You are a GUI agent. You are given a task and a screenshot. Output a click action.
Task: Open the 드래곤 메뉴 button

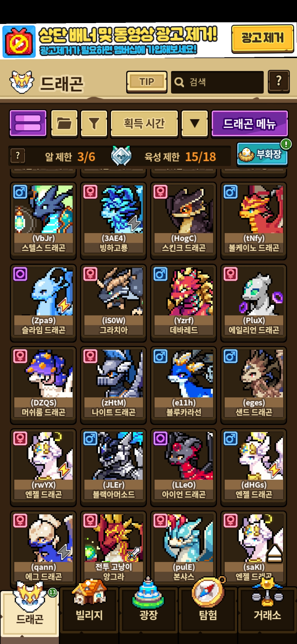pyautogui.click(x=250, y=123)
